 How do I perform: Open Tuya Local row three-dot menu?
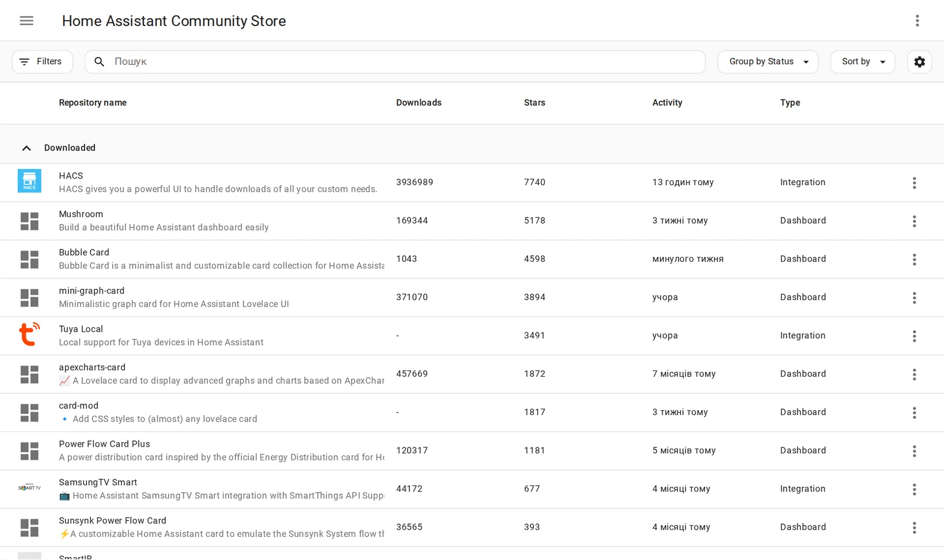(x=914, y=336)
